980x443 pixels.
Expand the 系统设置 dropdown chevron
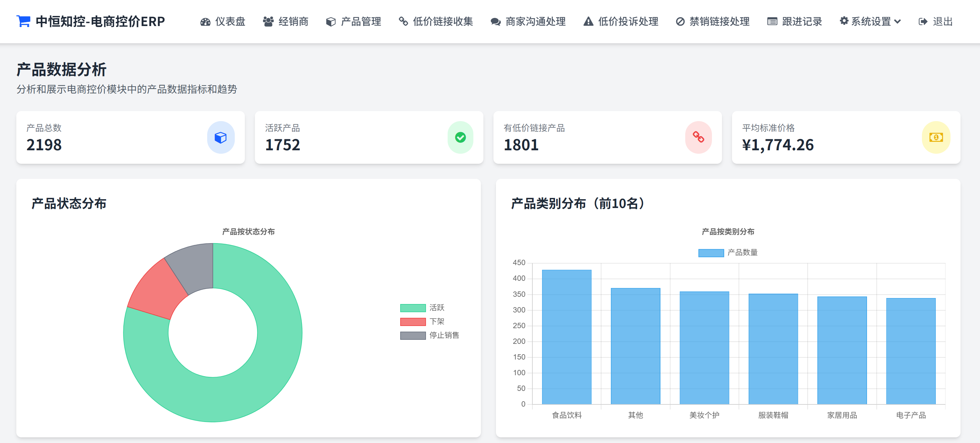click(897, 22)
